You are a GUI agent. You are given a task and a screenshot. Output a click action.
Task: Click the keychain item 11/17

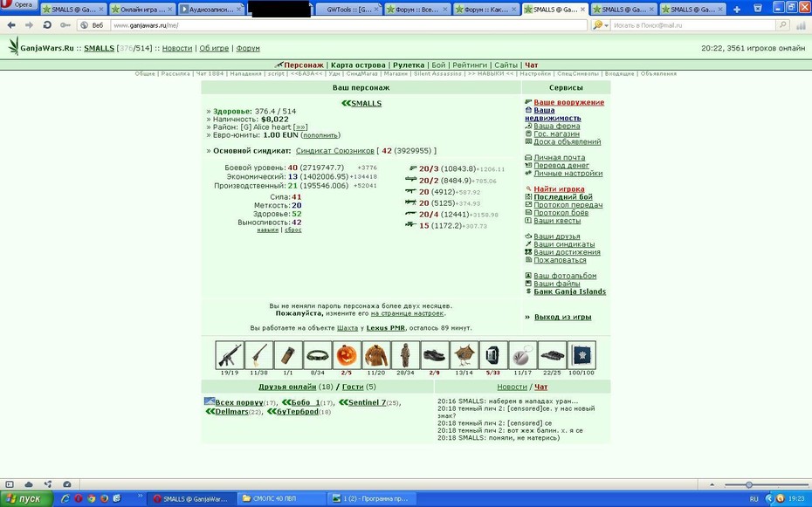pos(522,355)
